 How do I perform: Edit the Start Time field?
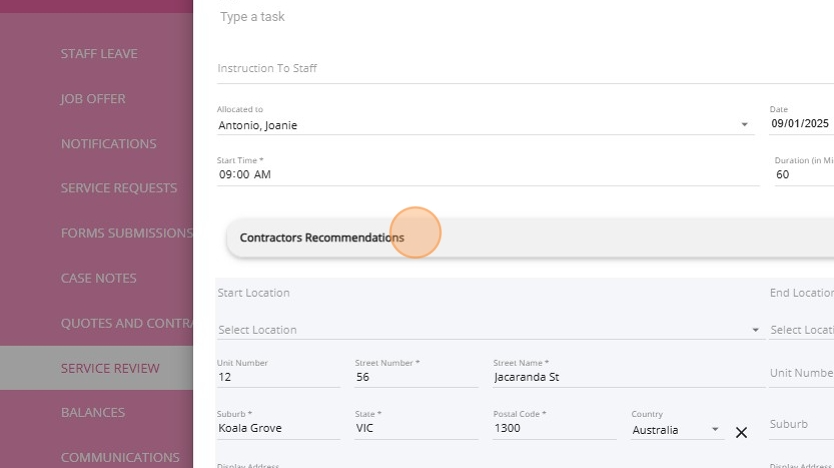(x=480, y=175)
